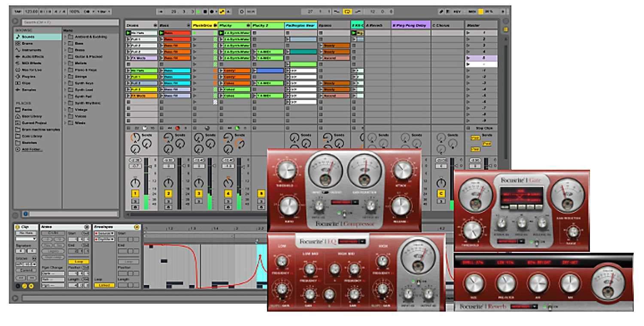This screenshot has width=644, height=326.
Task: Open the Focusrite Reverb preset dropdown
Action: (x=524, y=307)
